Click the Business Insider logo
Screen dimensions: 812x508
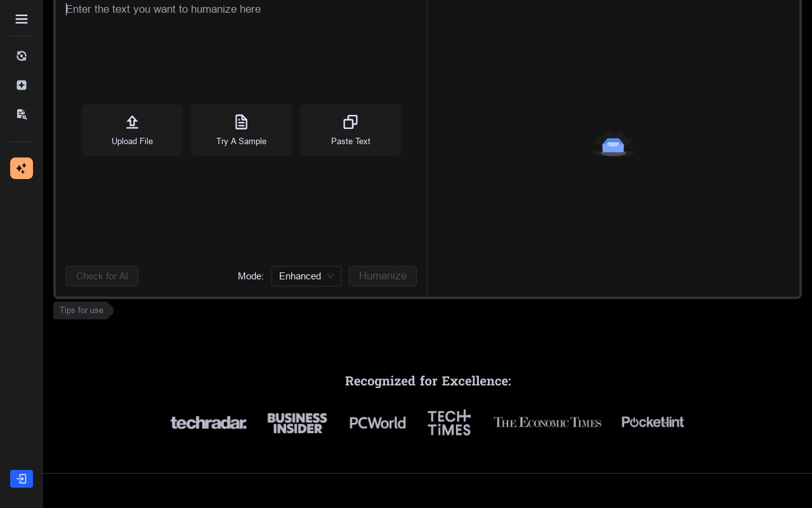click(x=297, y=423)
